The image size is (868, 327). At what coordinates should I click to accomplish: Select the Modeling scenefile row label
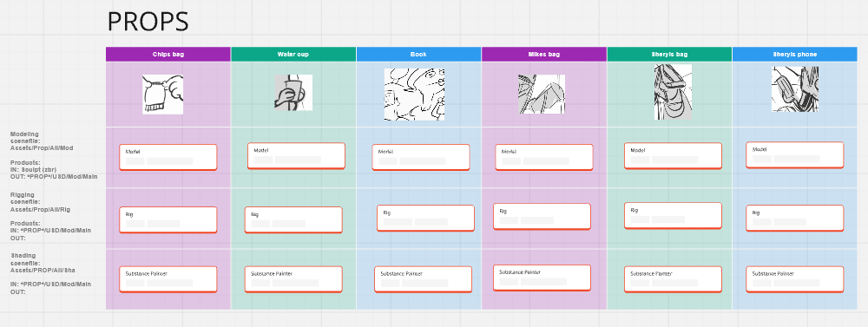pos(42,141)
